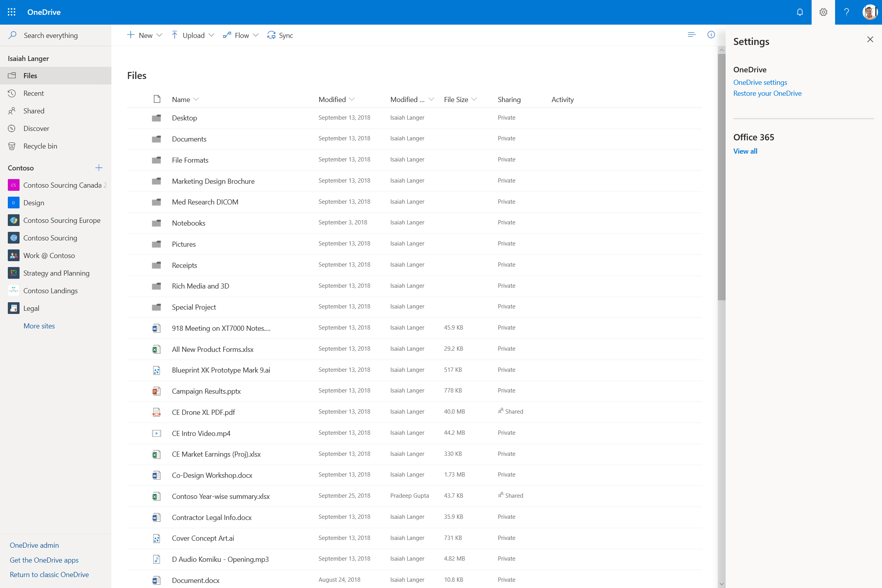Open the details info pane

tap(711, 35)
